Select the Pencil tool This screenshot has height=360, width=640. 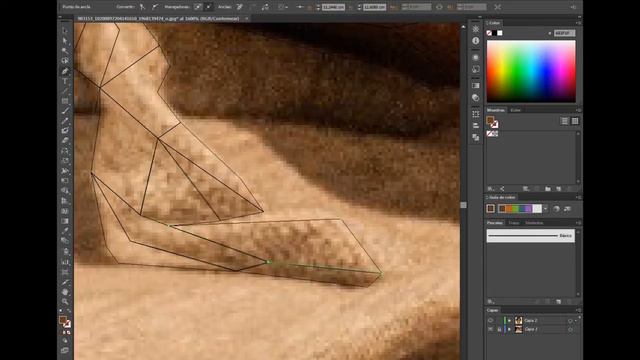click(65, 121)
